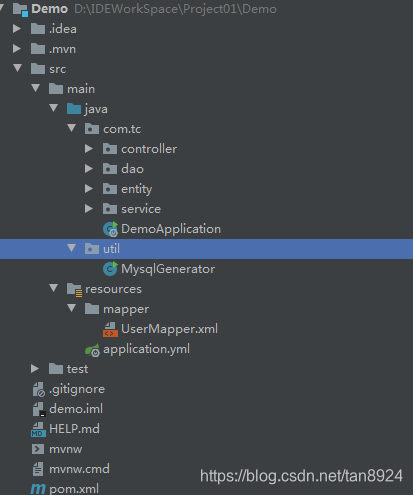The height and width of the screenshot is (495, 413).
Task: Select the application.yml file name
Action: (146, 349)
